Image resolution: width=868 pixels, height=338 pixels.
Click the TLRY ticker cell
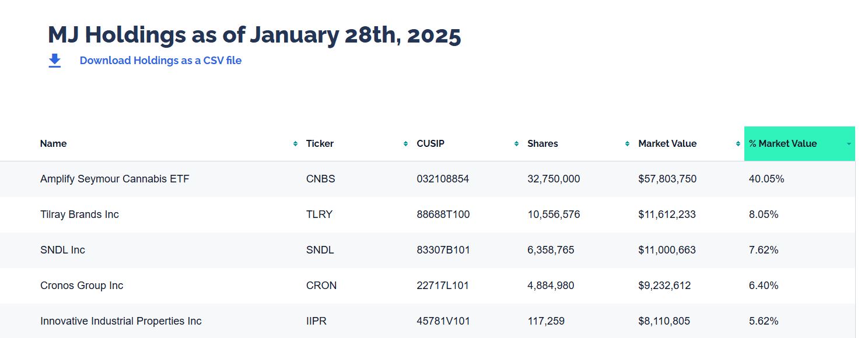click(319, 214)
